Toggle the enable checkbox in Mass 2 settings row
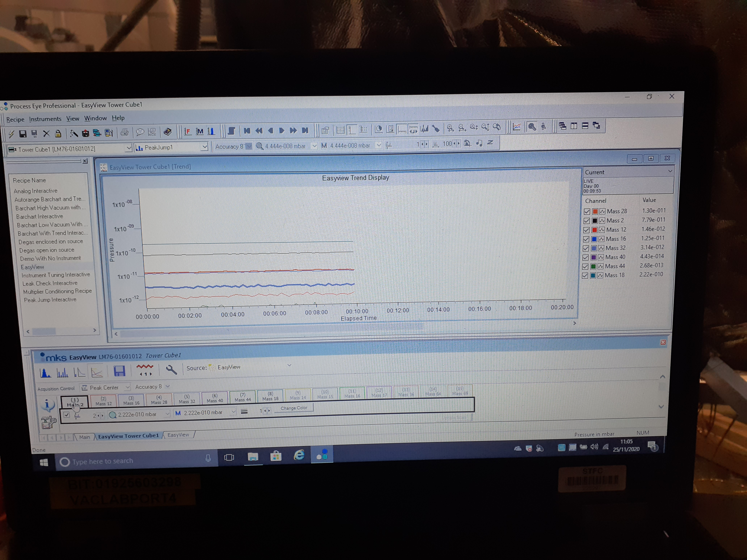747x560 pixels. point(67,415)
